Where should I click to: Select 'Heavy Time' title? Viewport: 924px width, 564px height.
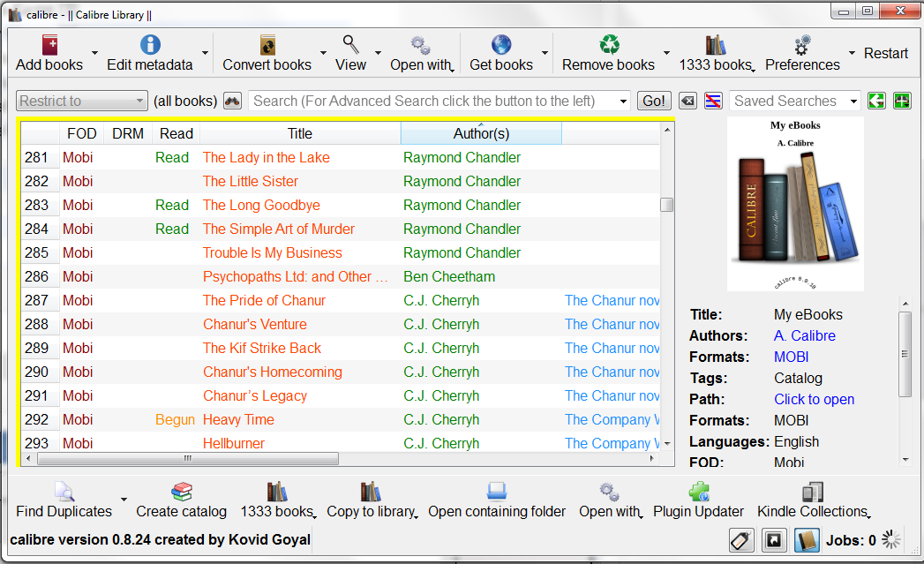(238, 419)
